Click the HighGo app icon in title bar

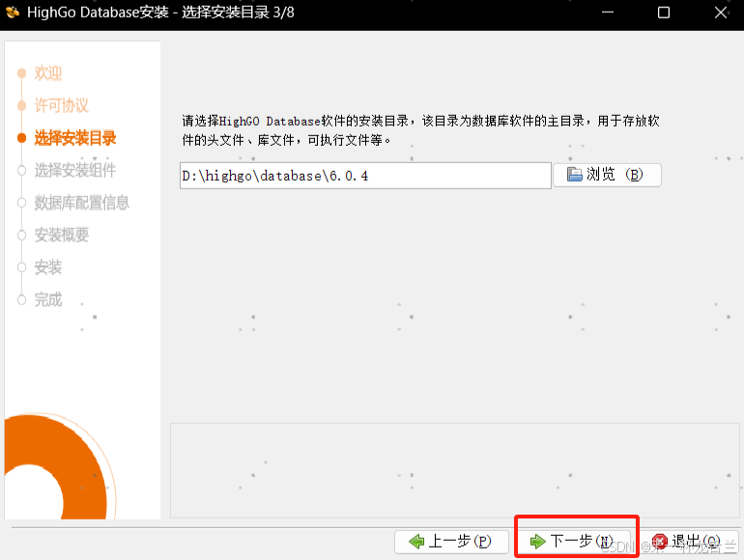13,12
